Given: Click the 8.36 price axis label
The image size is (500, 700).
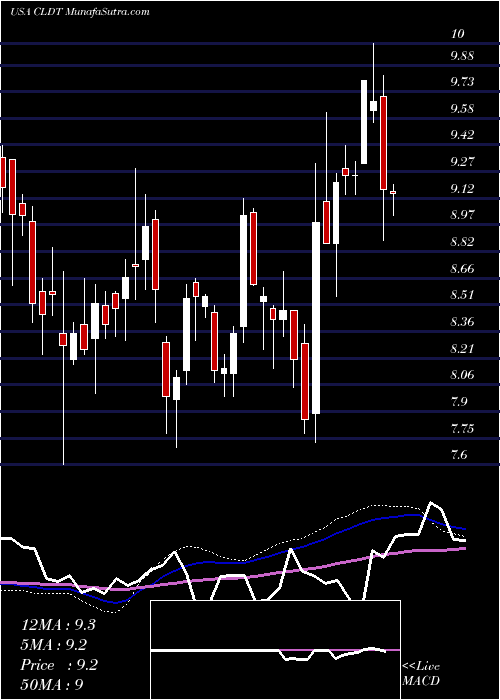Looking at the screenshot, I should [462, 322].
